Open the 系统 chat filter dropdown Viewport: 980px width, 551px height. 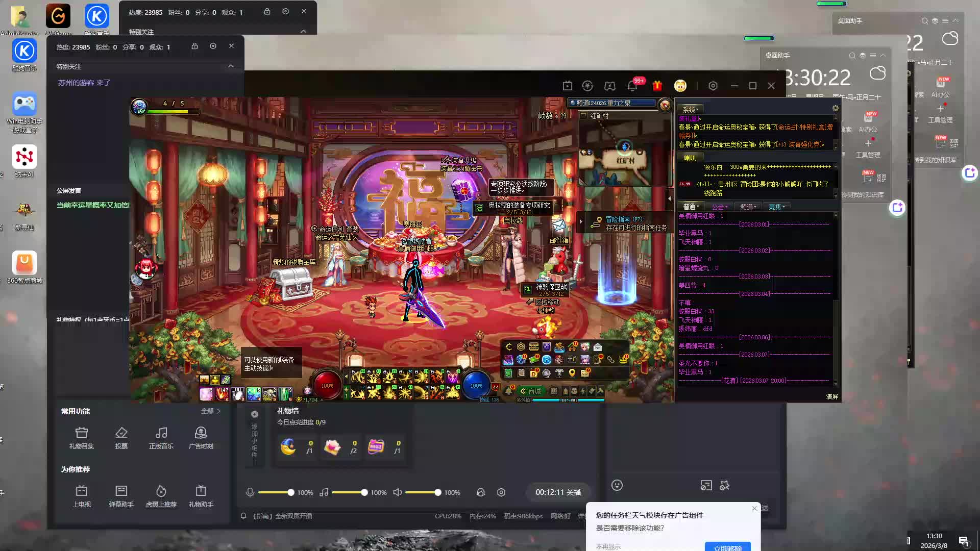tap(691, 109)
